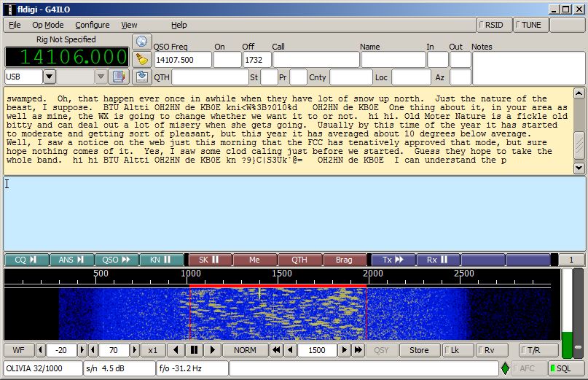Save the QSO with the save-log icon
The image size is (588, 380).
[x=142, y=77]
